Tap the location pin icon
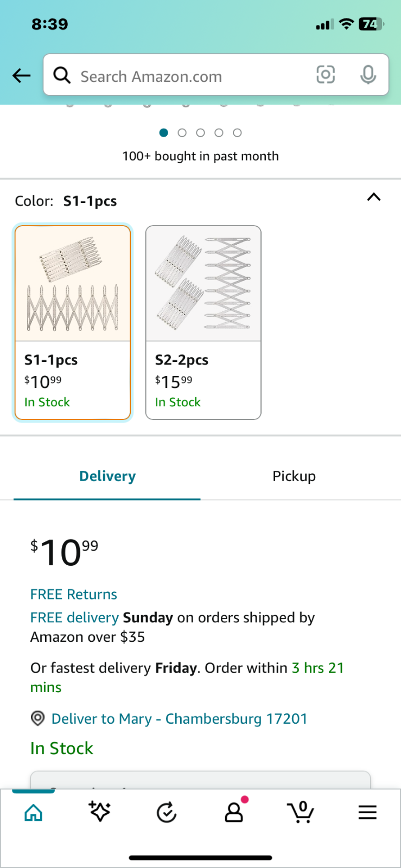 [x=37, y=719]
